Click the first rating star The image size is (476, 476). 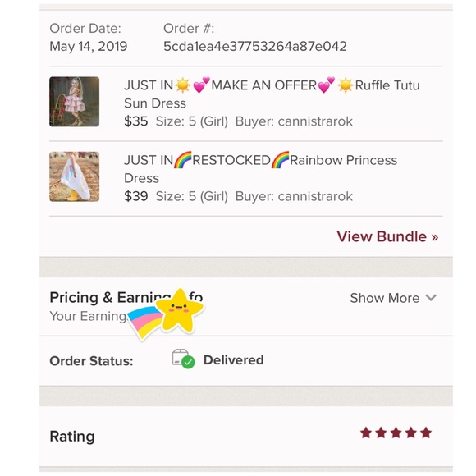pos(366,433)
